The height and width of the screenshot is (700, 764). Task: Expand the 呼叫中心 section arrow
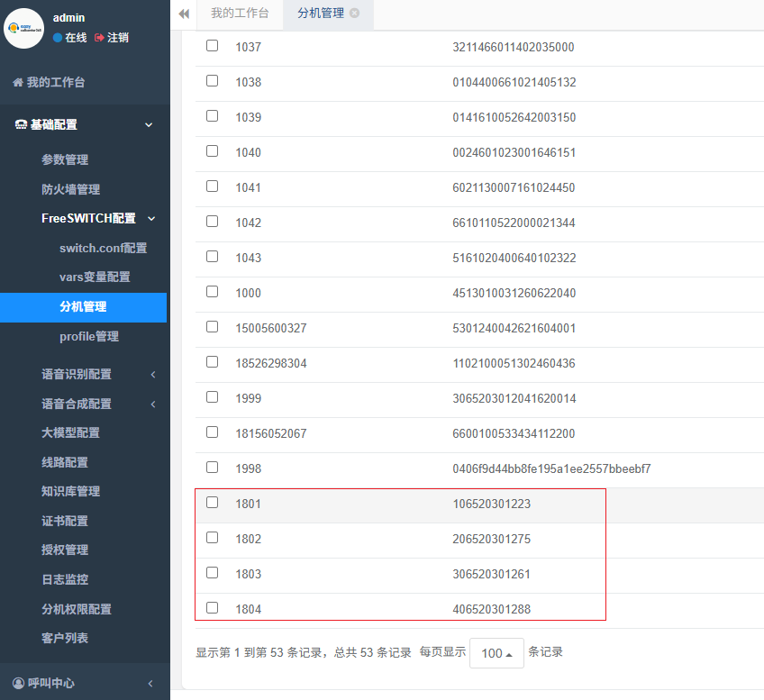point(150,684)
